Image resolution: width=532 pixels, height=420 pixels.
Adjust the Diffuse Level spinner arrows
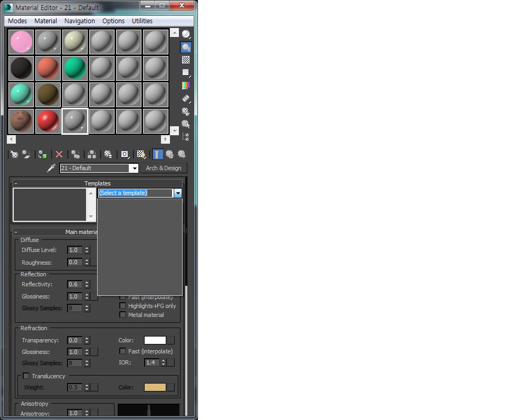click(x=87, y=250)
